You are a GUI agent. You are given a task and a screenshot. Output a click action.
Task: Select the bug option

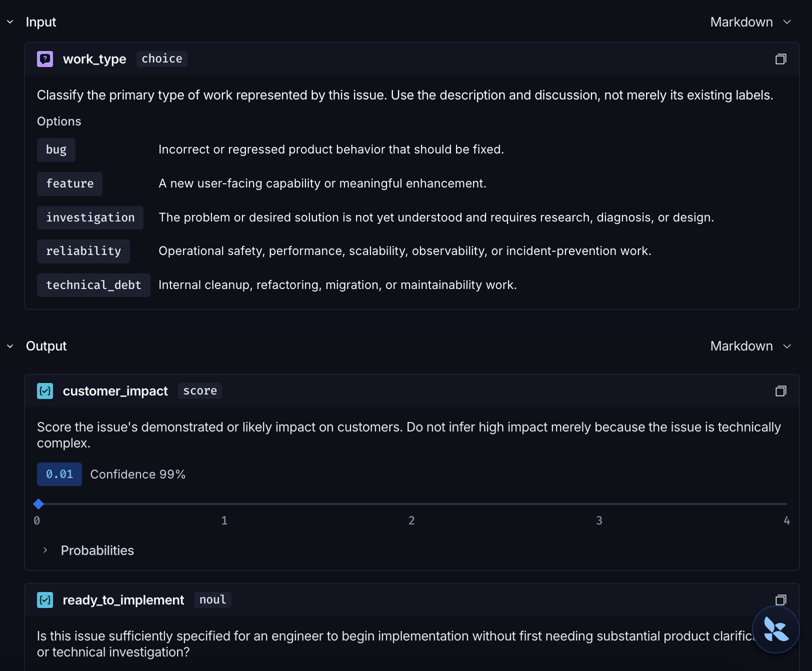pyautogui.click(x=56, y=149)
